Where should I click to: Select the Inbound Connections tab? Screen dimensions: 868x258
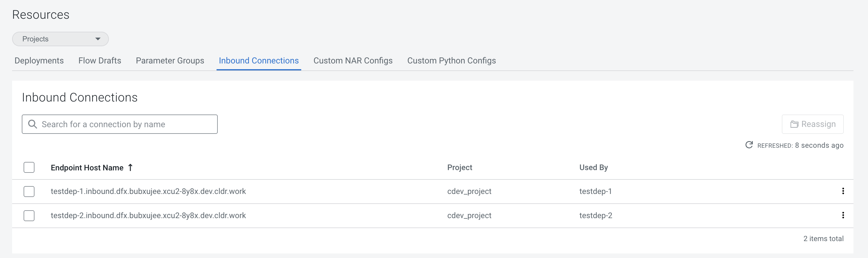click(259, 60)
